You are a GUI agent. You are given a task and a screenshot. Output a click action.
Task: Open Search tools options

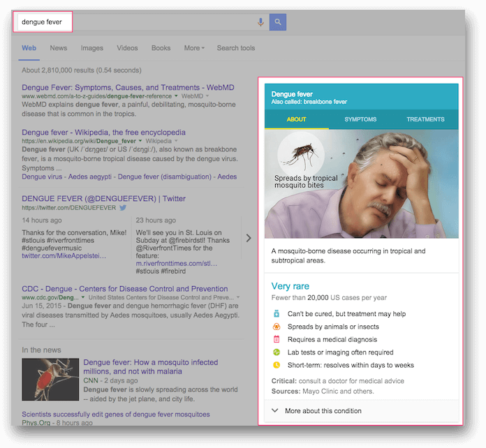point(236,48)
